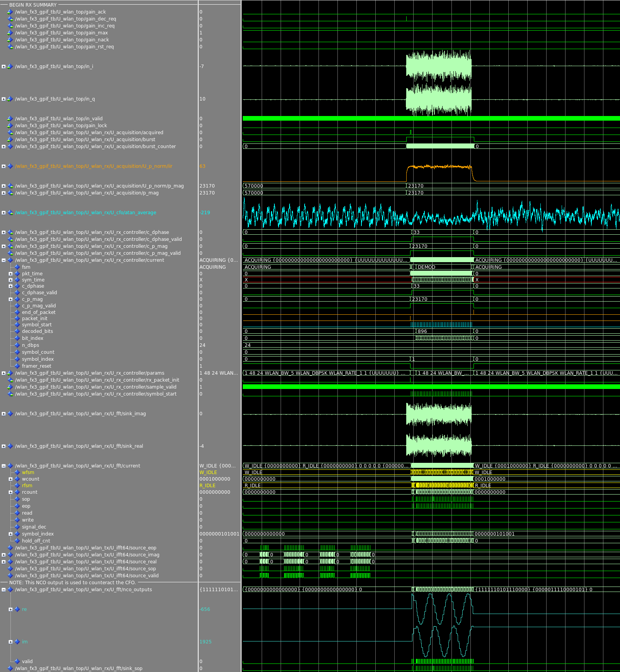The width and height of the screenshot is (620, 672).
Task: Click the decoded_bits field icon
Action: pos(17,331)
